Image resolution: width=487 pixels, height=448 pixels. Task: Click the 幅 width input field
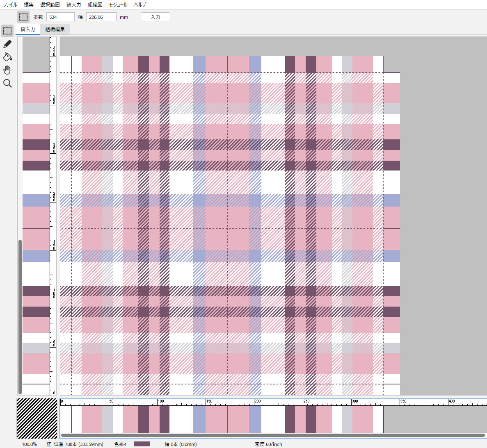tap(101, 17)
